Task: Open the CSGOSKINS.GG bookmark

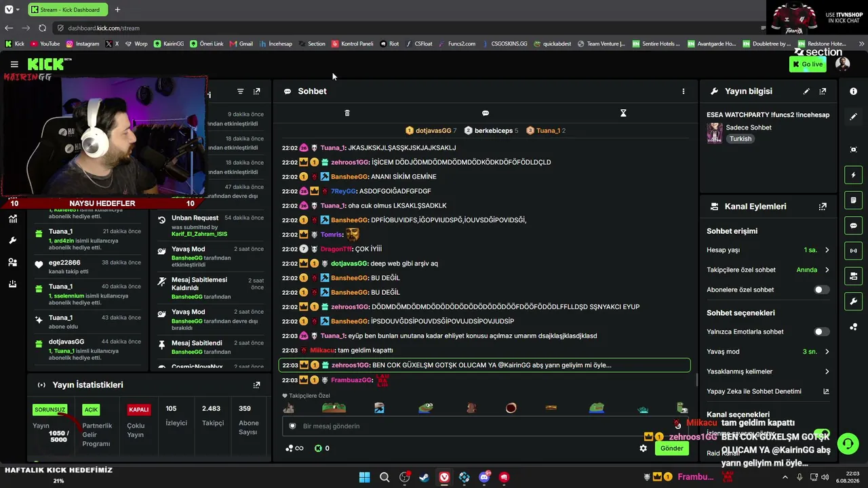Action: 505,44
